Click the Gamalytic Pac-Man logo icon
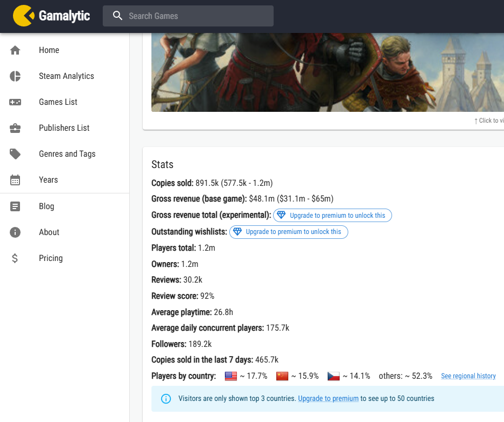Viewport: 504px width, 422px height. pos(23,16)
